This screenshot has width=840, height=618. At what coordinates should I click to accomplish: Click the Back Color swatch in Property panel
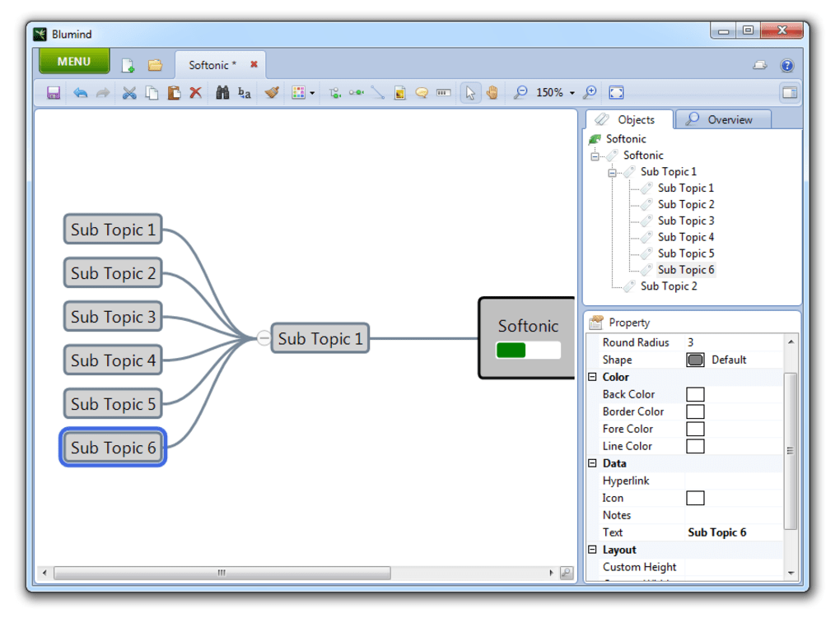coord(695,394)
